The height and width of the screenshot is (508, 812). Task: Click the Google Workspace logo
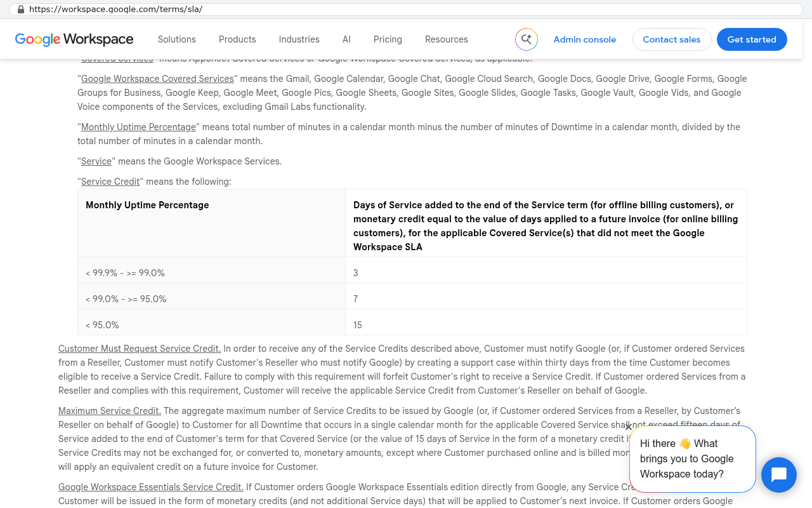74,39
